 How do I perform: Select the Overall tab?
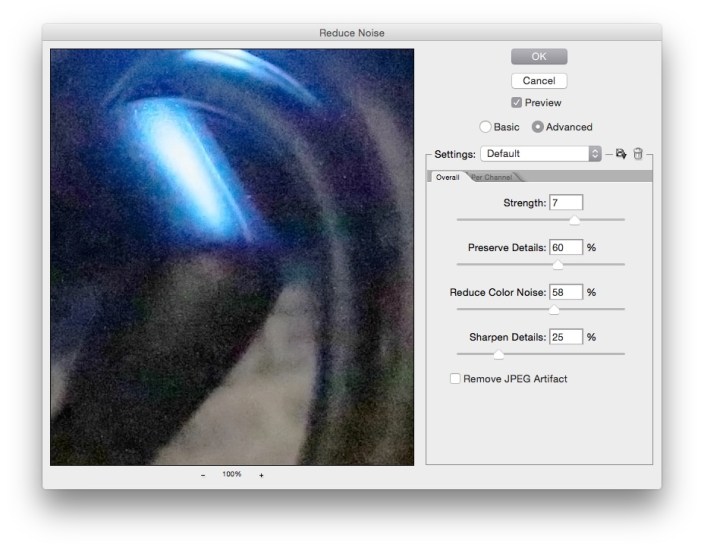coord(447,177)
